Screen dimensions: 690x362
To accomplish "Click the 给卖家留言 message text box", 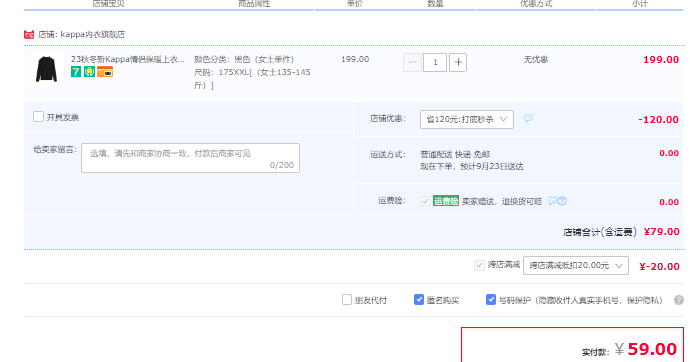I will point(190,158).
